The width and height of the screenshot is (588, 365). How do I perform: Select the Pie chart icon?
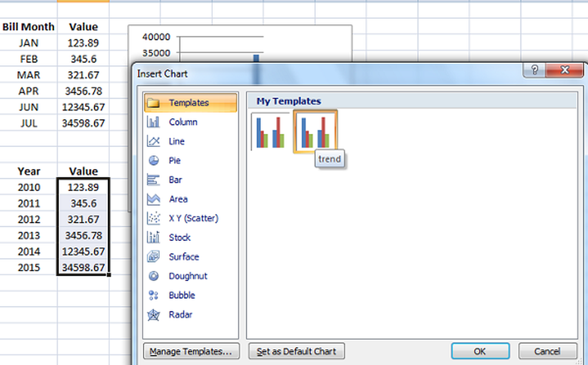coord(154,160)
